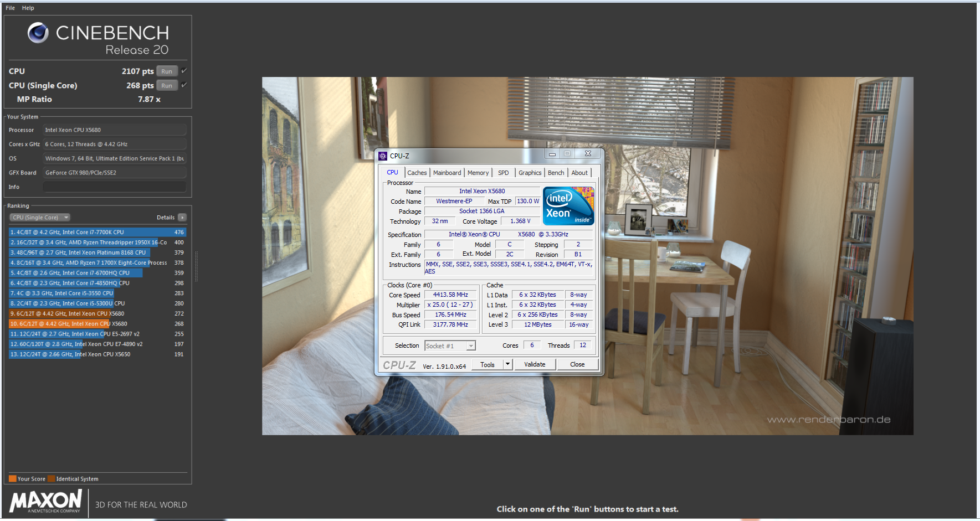Click the Details label in Ranking
The image size is (980, 521).
(x=166, y=218)
